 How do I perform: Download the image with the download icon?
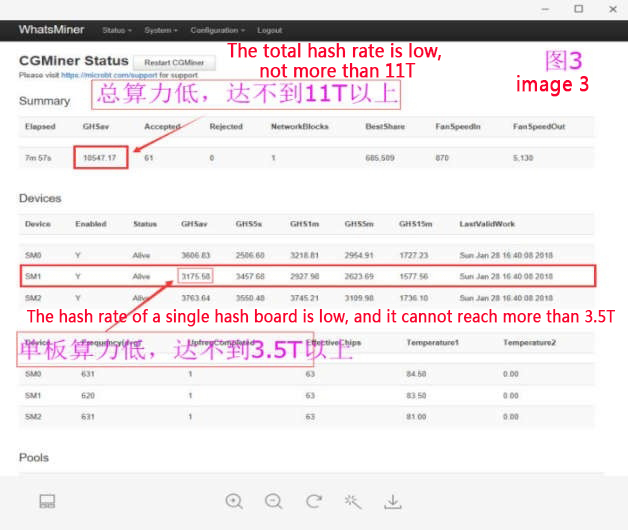tap(392, 501)
